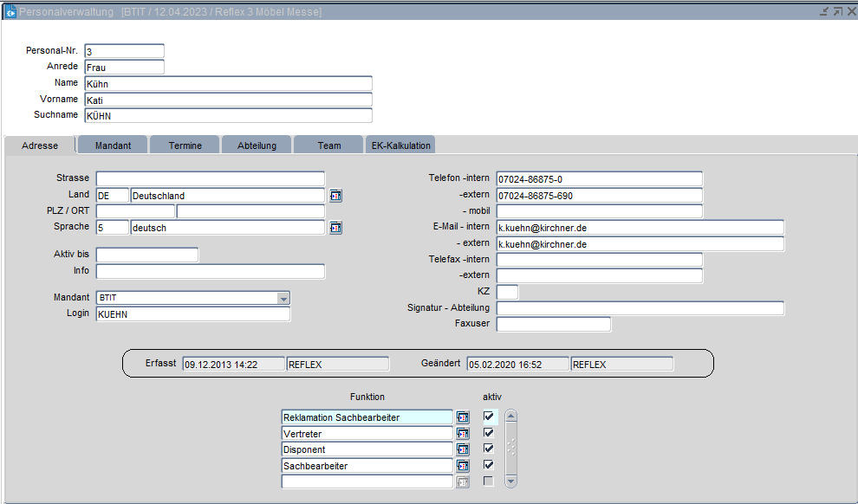Screen dimensions: 858x504
Task: Open lookup icon on empty function row
Action: pos(463,482)
